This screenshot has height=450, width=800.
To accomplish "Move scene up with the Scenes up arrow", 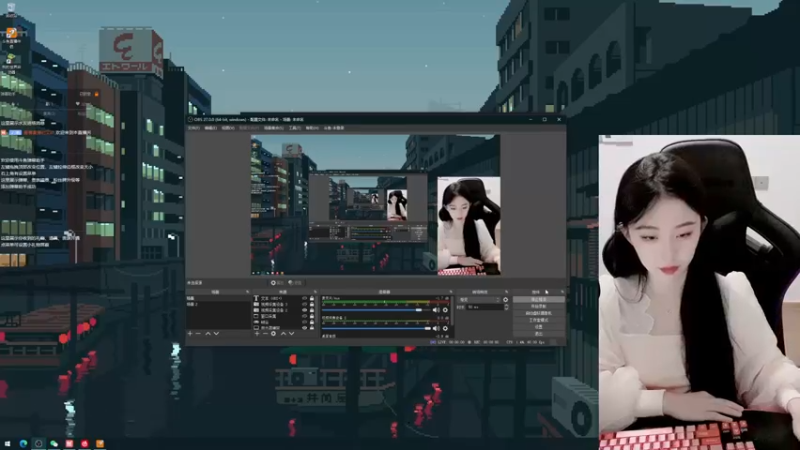I will 208,334.
